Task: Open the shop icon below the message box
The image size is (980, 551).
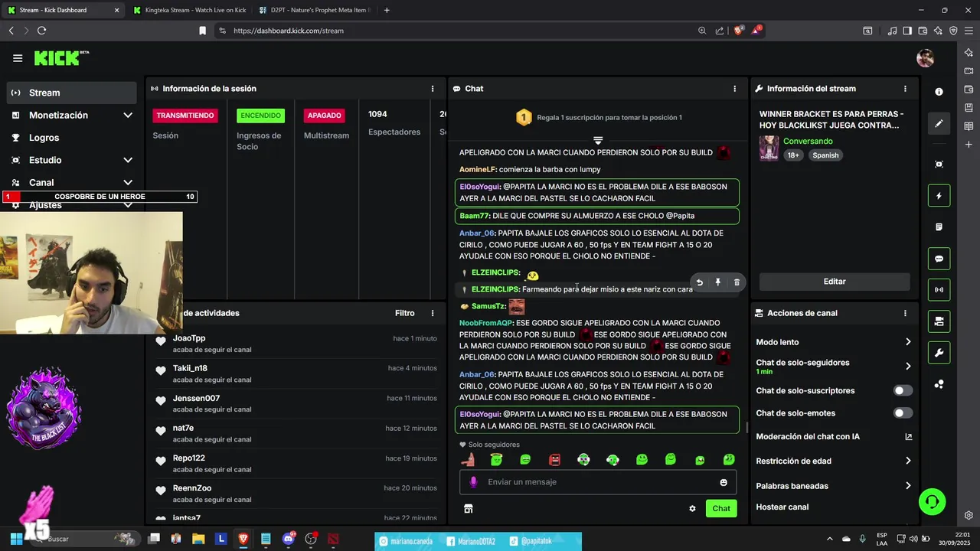Action: 469,508
